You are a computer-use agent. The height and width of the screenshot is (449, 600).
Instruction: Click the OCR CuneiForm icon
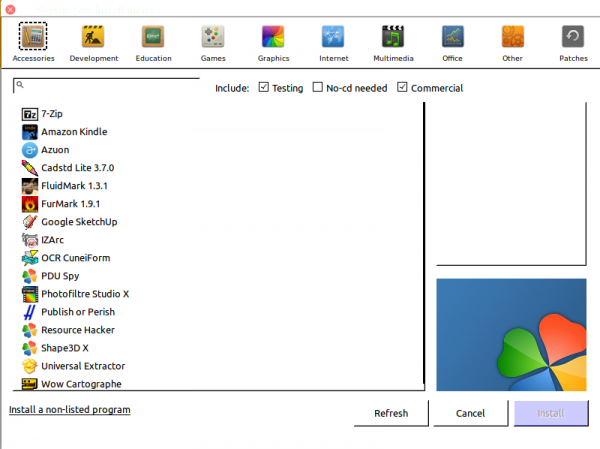[x=30, y=258]
